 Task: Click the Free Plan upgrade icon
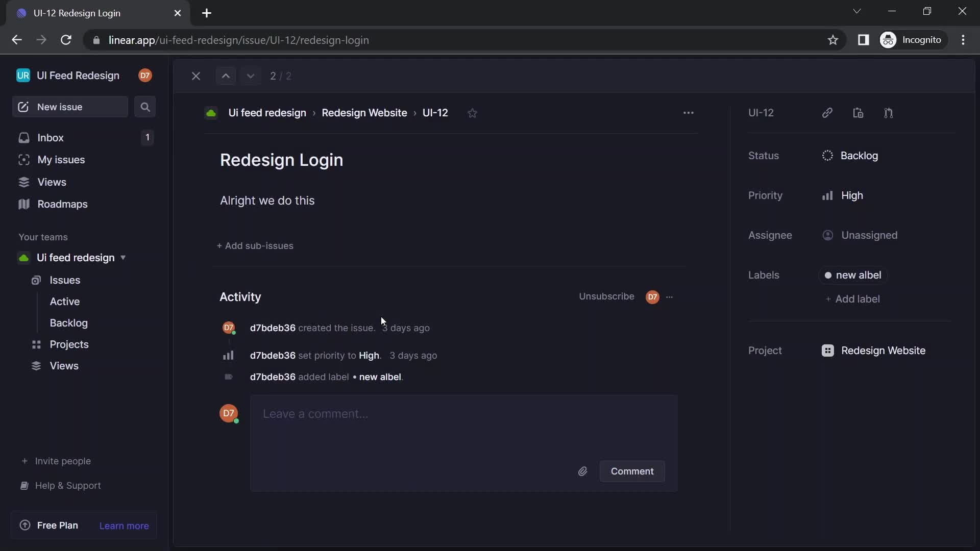coord(24,525)
